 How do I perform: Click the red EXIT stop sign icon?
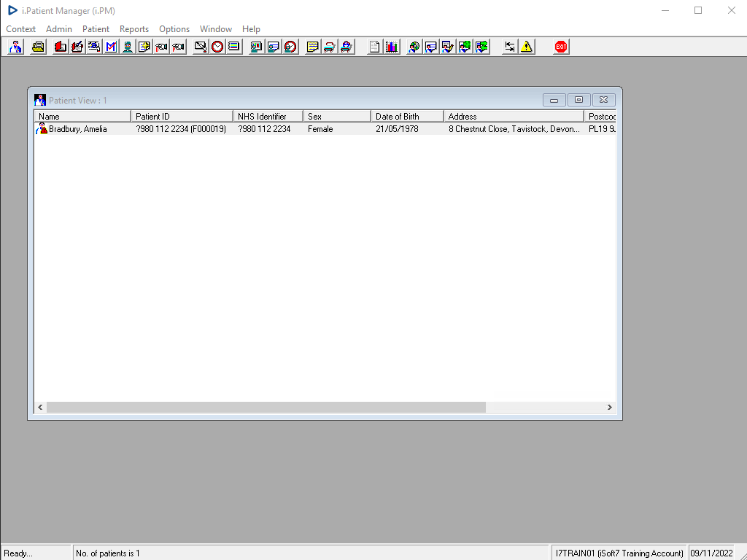pyautogui.click(x=561, y=47)
